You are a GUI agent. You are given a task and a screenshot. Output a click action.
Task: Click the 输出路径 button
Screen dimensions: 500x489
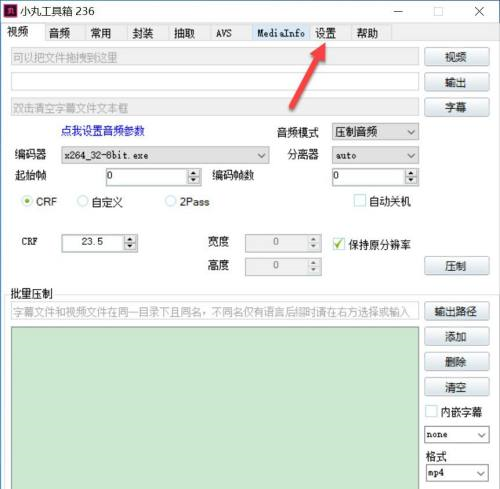(457, 311)
